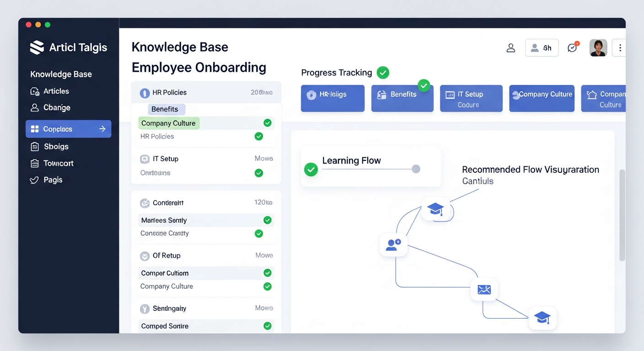
Task: Toggle the green check beside Marfees Somty
Action: tap(268, 220)
